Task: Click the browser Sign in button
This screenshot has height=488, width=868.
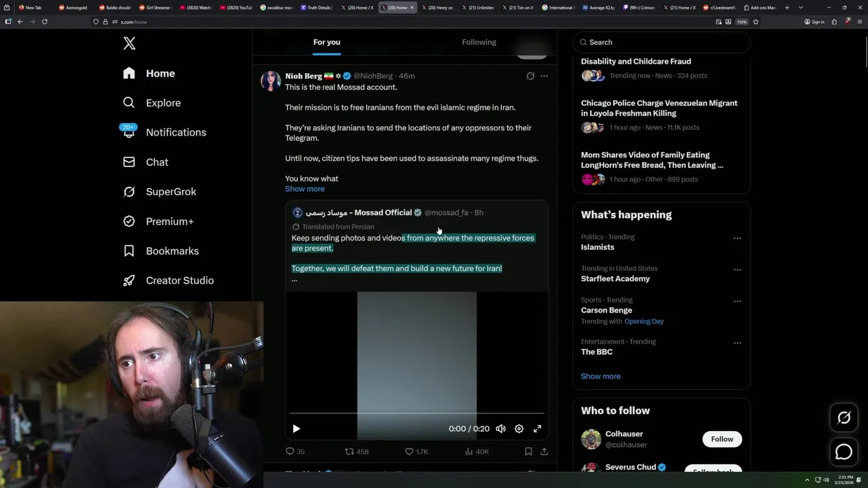Action: point(814,22)
